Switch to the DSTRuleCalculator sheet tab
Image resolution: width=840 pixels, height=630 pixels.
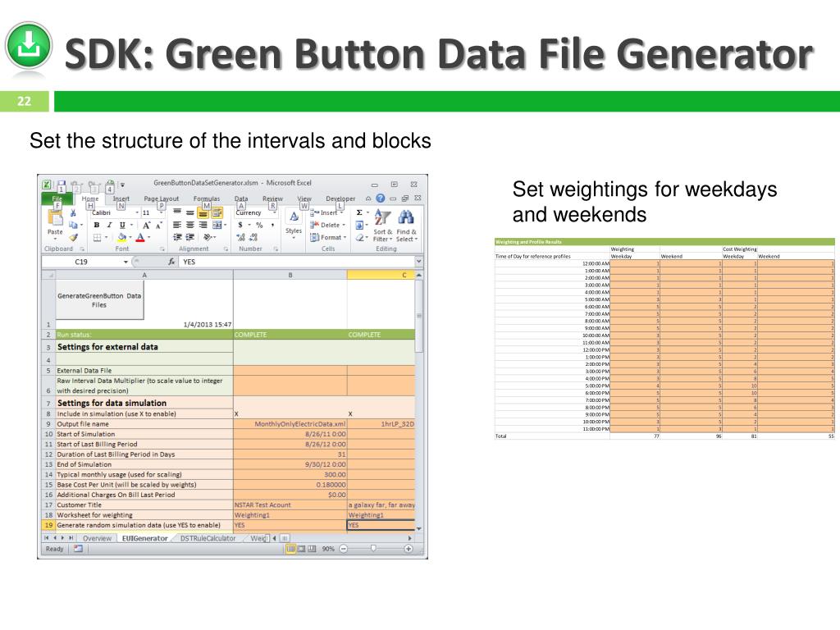pos(208,538)
